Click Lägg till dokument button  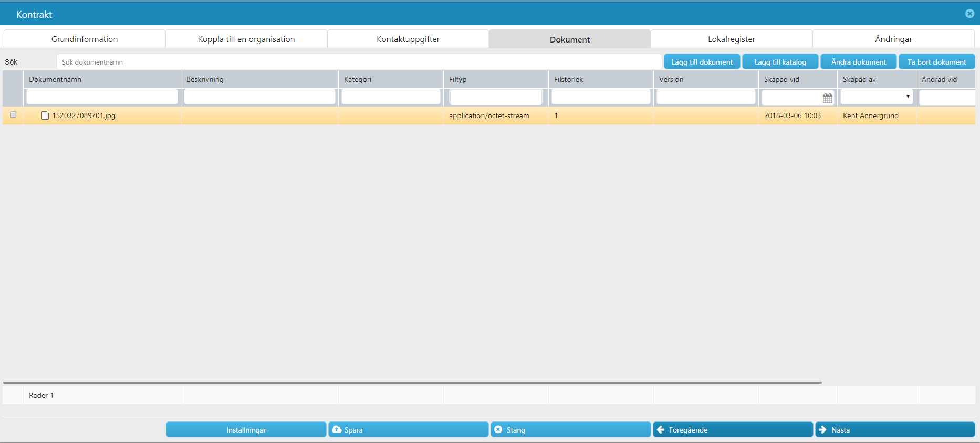pos(702,62)
